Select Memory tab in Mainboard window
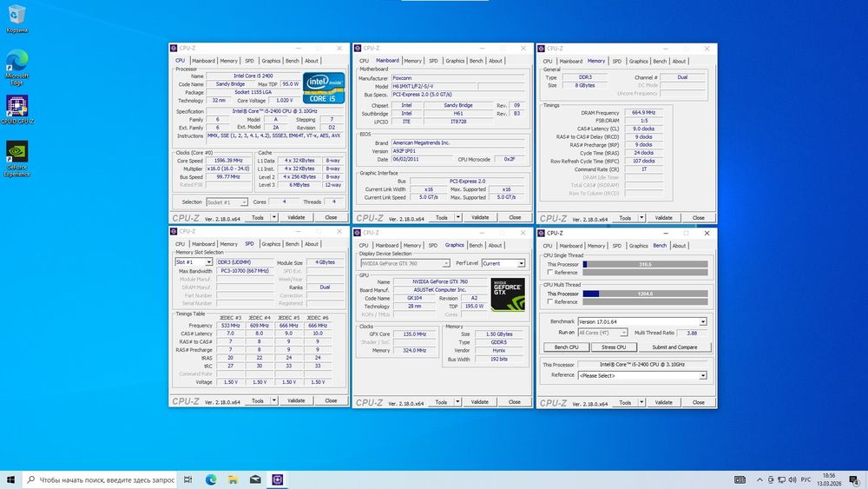Viewport: 868px width, 489px height. point(412,61)
